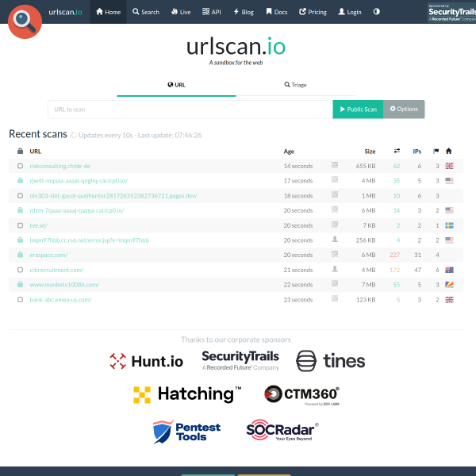Open the eraspace.com/ scan result
The height and width of the screenshot is (476, 476).
click(48, 255)
